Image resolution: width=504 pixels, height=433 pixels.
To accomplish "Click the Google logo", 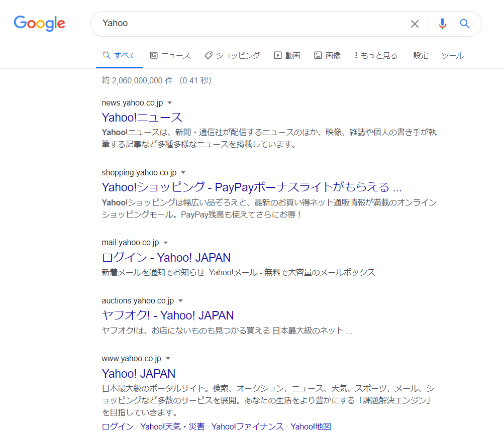I will pos(39,24).
